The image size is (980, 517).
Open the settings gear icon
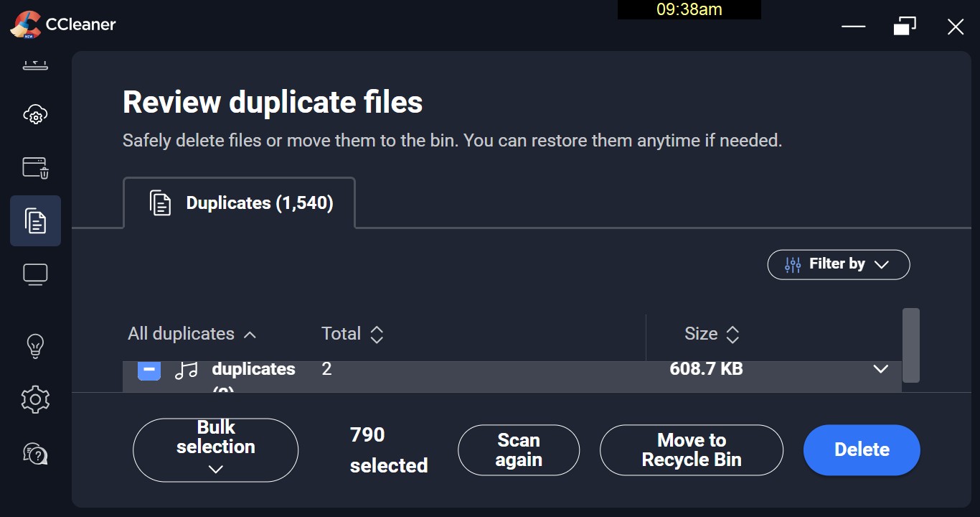[x=35, y=399]
